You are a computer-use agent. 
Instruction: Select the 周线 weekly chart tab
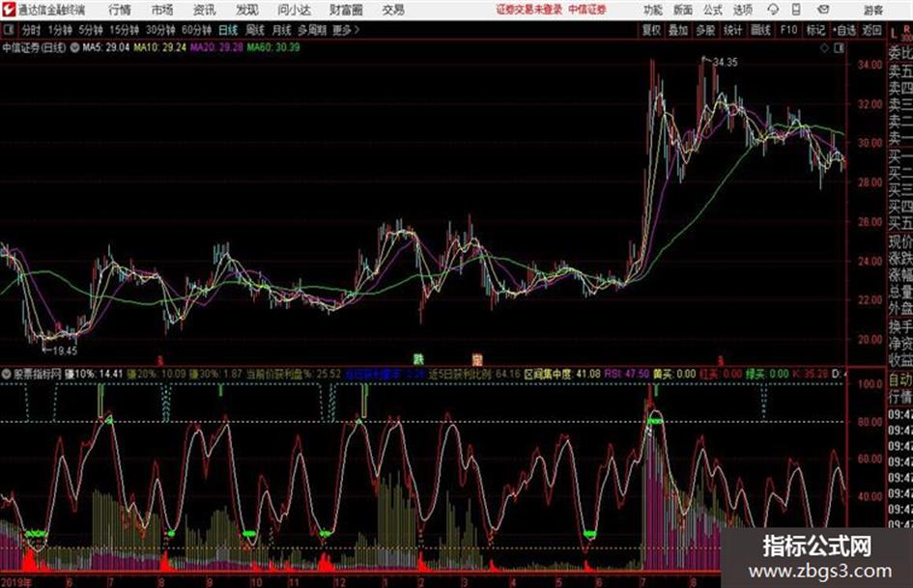(255, 30)
